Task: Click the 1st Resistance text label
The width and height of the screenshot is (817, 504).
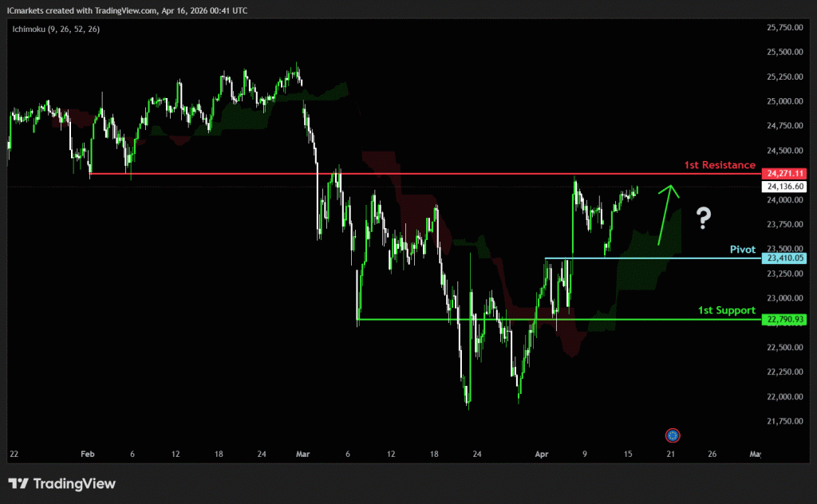Action: pyautogui.click(x=719, y=165)
